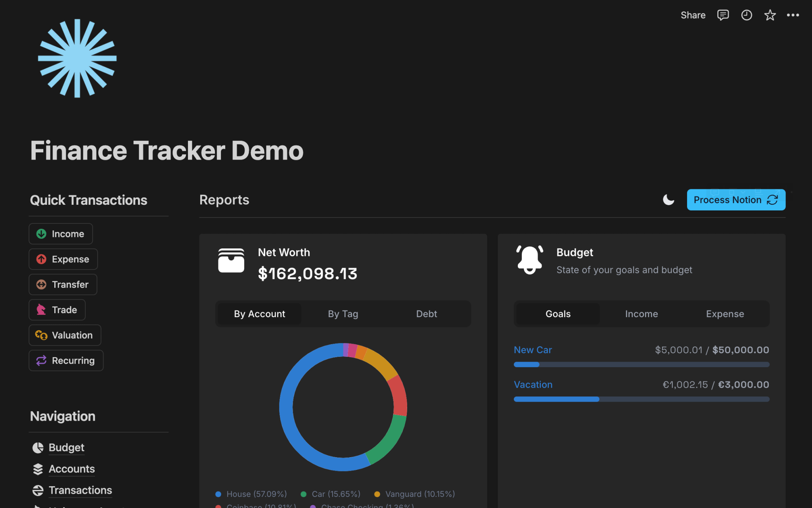The width and height of the screenshot is (812, 508).
Task: Open the page history clock menu
Action: pyautogui.click(x=747, y=15)
